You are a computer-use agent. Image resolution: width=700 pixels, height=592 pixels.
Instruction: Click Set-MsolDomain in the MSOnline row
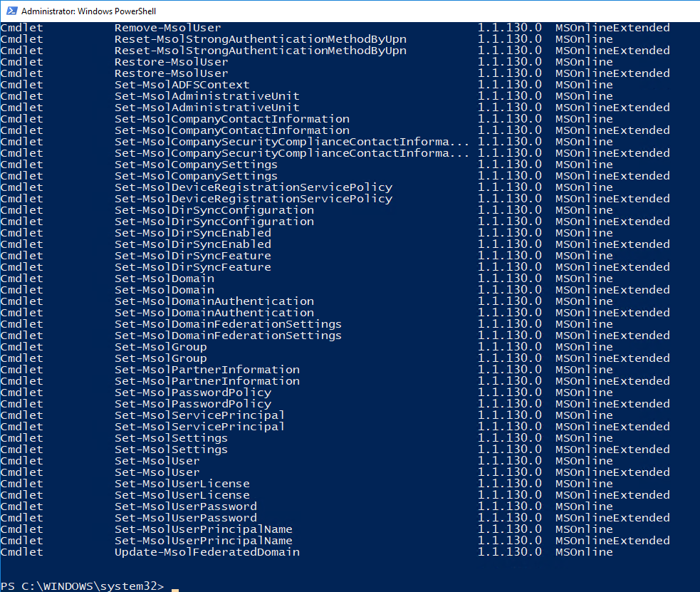pyautogui.click(x=164, y=279)
